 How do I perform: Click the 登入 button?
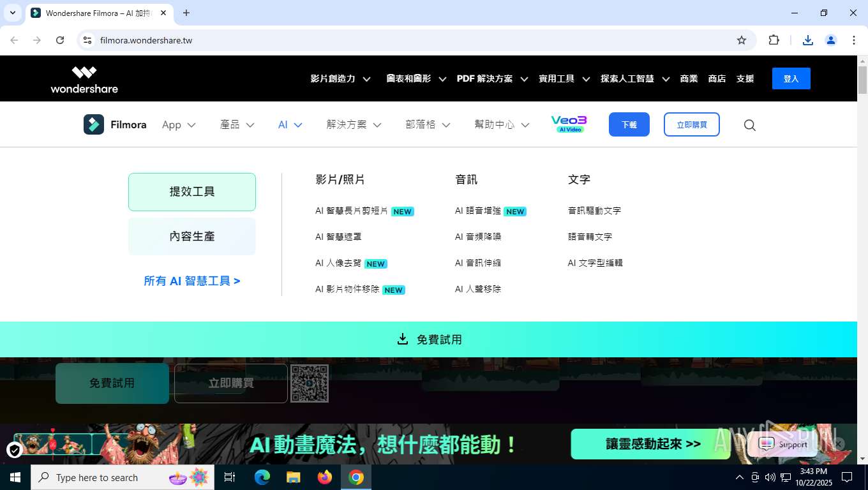click(x=791, y=78)
